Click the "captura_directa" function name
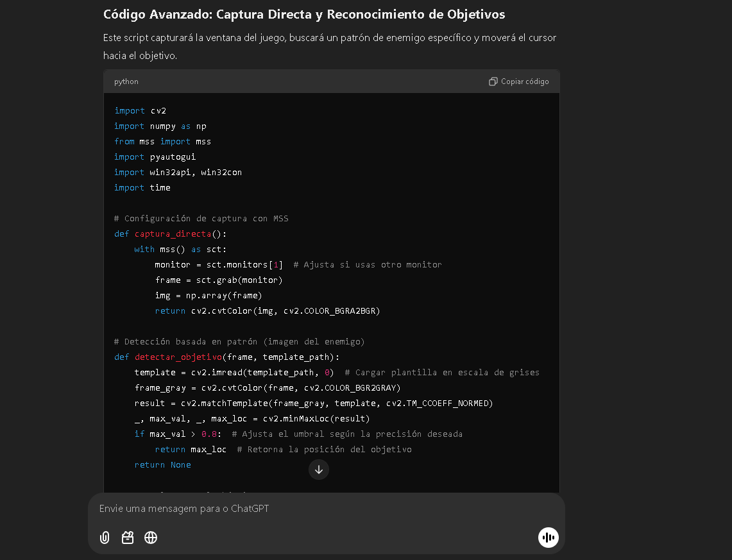The width and height of the screenshot is (732, 560). [173, 234]
